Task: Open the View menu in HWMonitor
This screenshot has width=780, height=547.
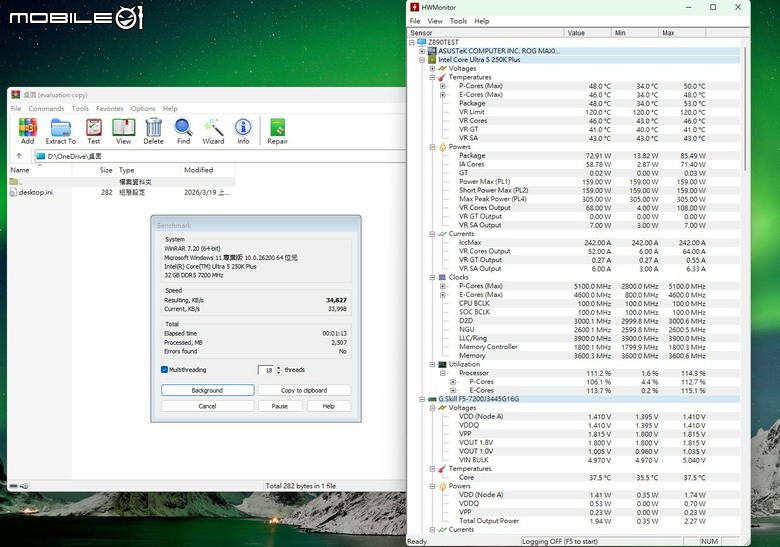Action: click(435, 21)
